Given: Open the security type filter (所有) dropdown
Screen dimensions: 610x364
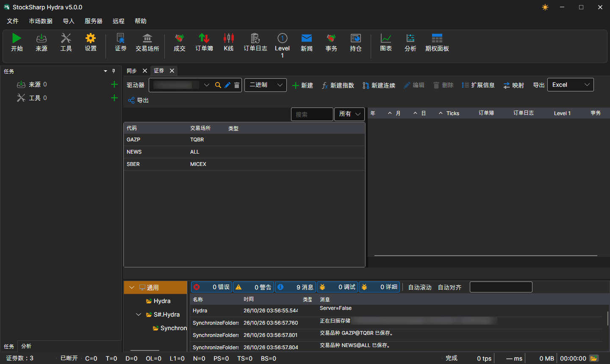Looking at the screenshot, I should 349,114.
